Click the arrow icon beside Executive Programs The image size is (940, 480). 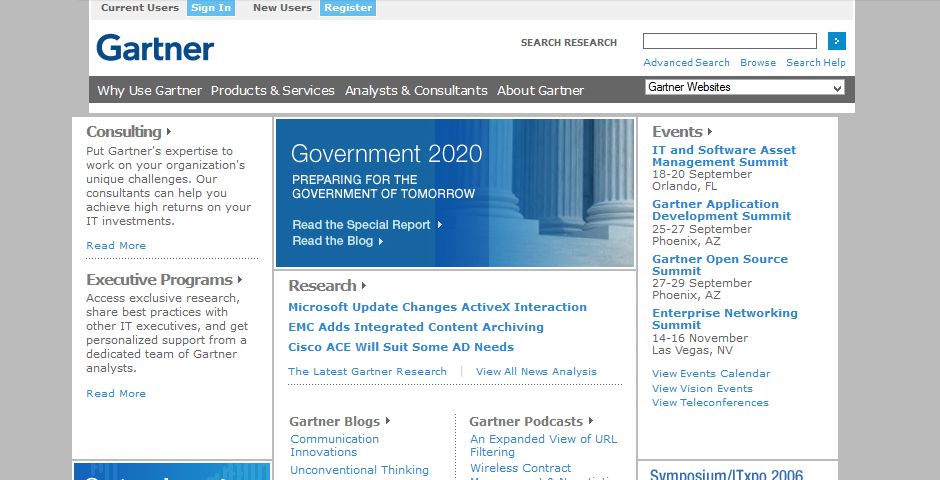pos(240,279)
